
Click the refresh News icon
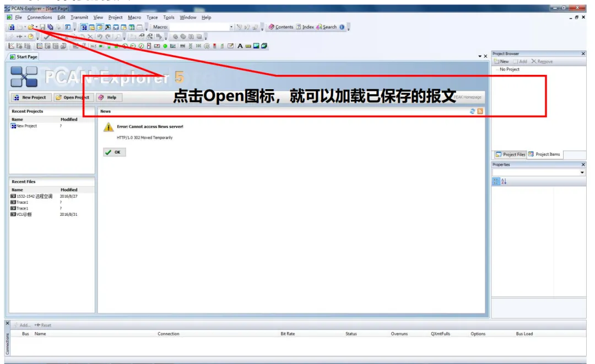(473, 111)
